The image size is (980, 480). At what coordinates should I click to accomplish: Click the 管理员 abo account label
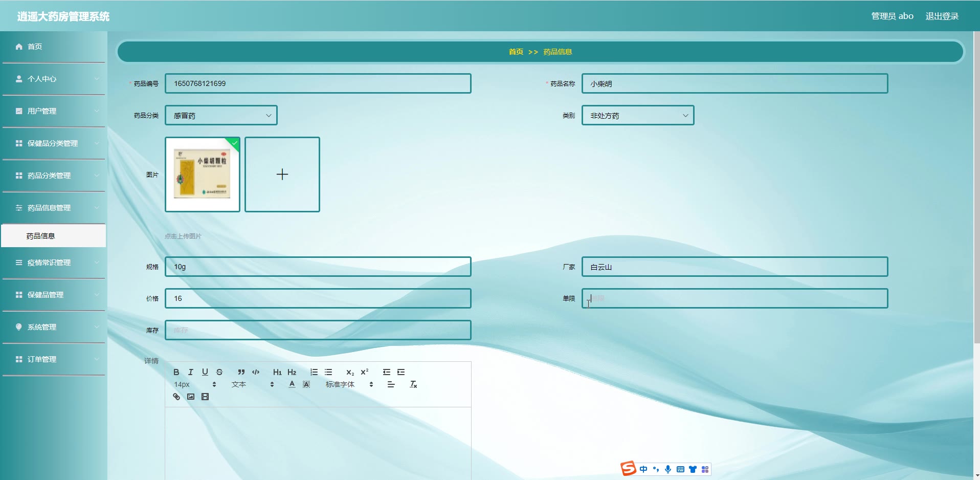tap(892, 16)
